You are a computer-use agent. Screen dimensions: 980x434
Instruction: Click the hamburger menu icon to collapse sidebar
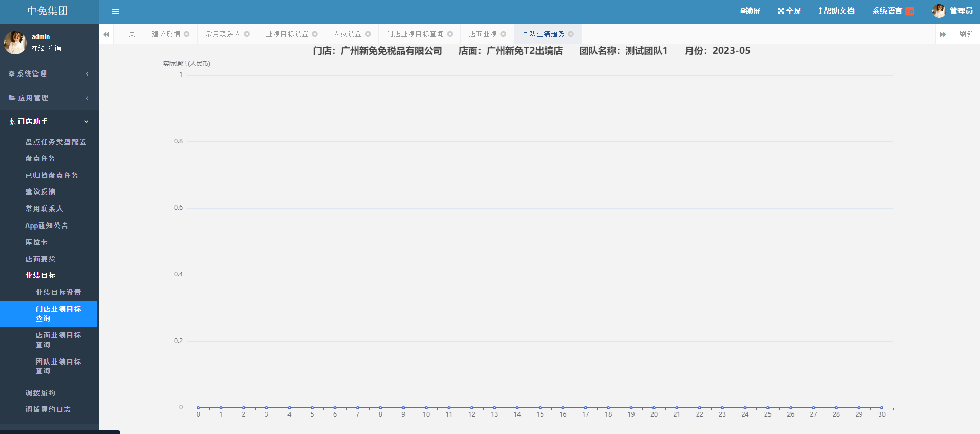(116, 11)
